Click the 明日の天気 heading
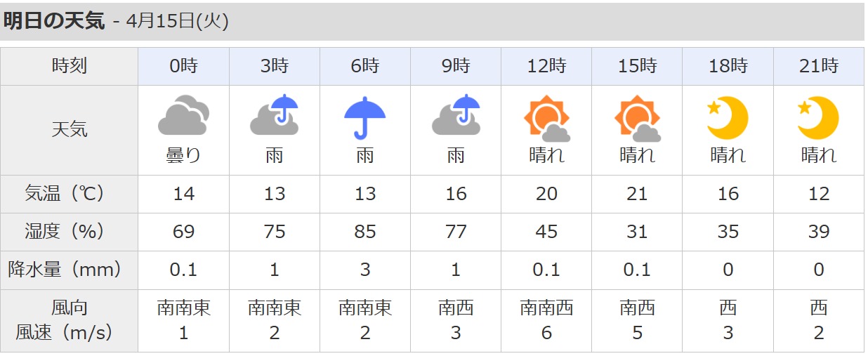Image resolution: width=868 pixels, height=356 pixels. pyautogui.click(x=54, y=22)
